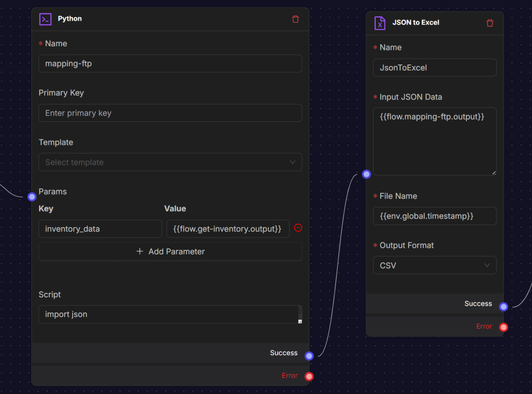The height and width of the screenshot is (394, 532).
Task: Click the Python terminal icon in header
Action: click(45, 19)
